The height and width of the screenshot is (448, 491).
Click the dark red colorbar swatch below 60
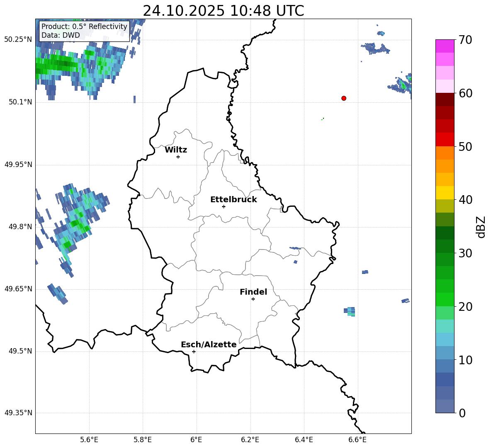[x=445, y=99]
